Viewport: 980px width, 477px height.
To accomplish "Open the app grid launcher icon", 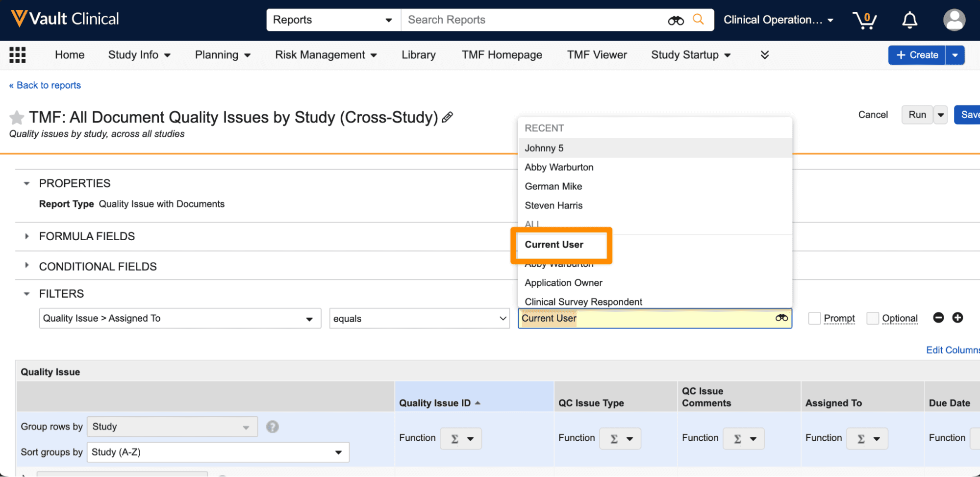I will [18, 55].
